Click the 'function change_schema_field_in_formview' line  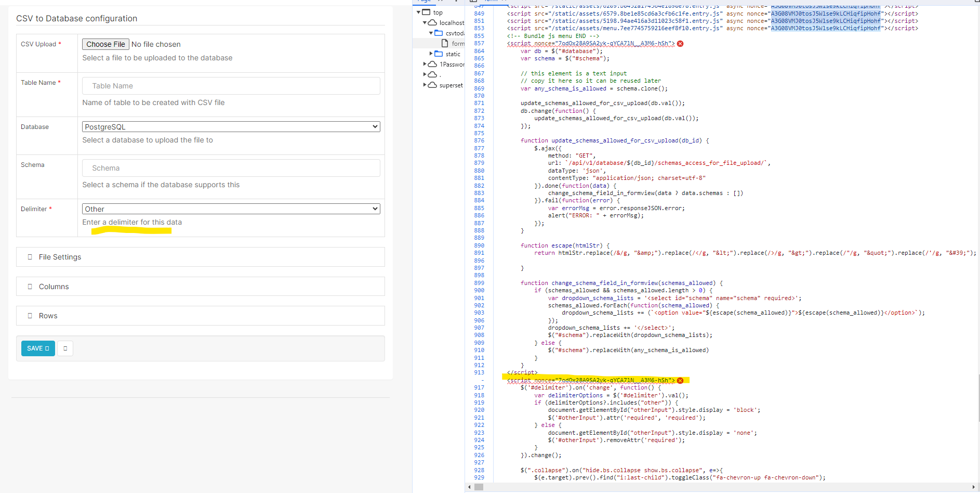coord(621,283)
